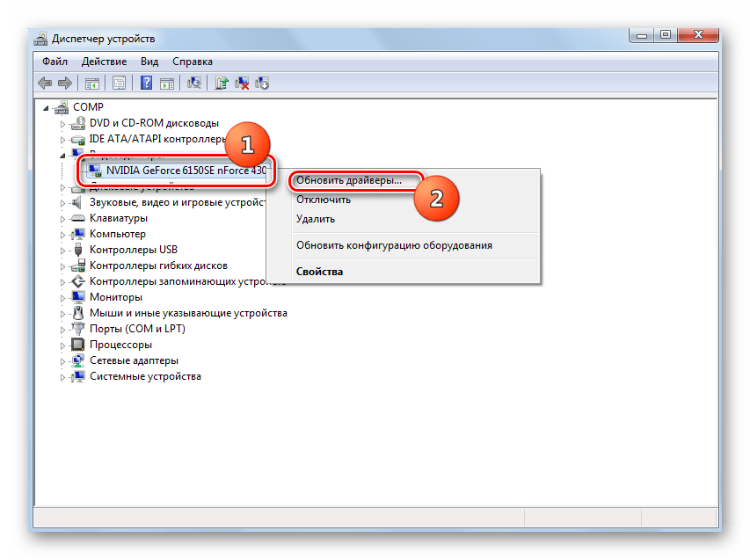
Task: Open the Действие menu
Action: (104, 62)
